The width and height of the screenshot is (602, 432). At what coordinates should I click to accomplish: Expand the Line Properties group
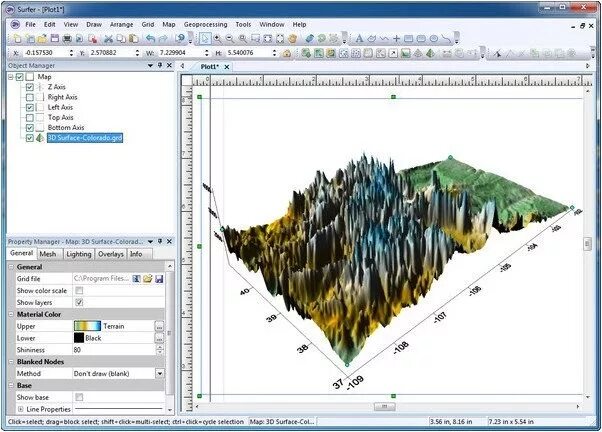[x=20, y=409]
